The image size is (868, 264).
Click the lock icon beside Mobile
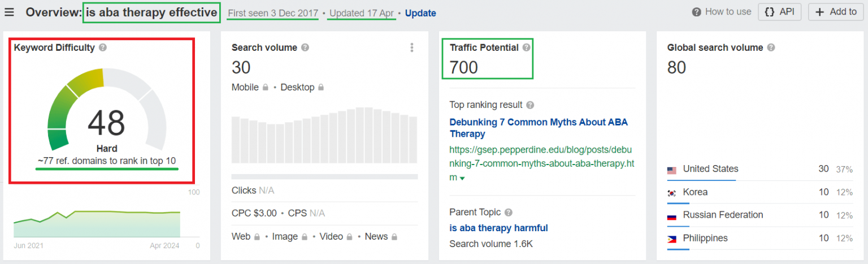pos(264,88)
